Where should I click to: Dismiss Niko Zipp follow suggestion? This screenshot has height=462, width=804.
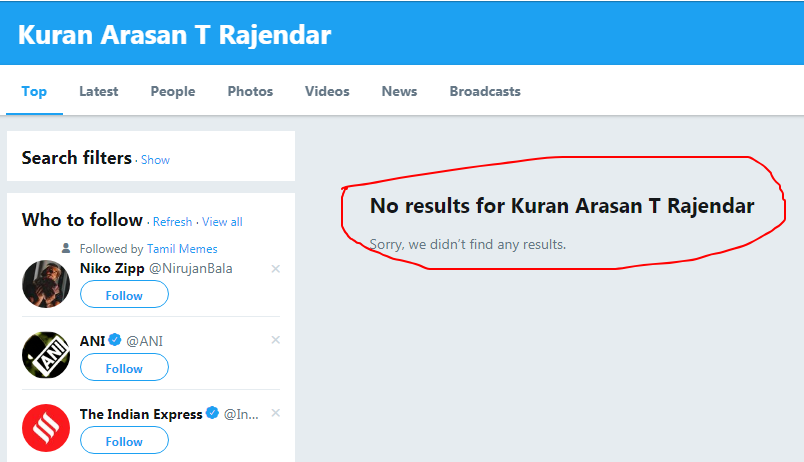tap(275, 269)
